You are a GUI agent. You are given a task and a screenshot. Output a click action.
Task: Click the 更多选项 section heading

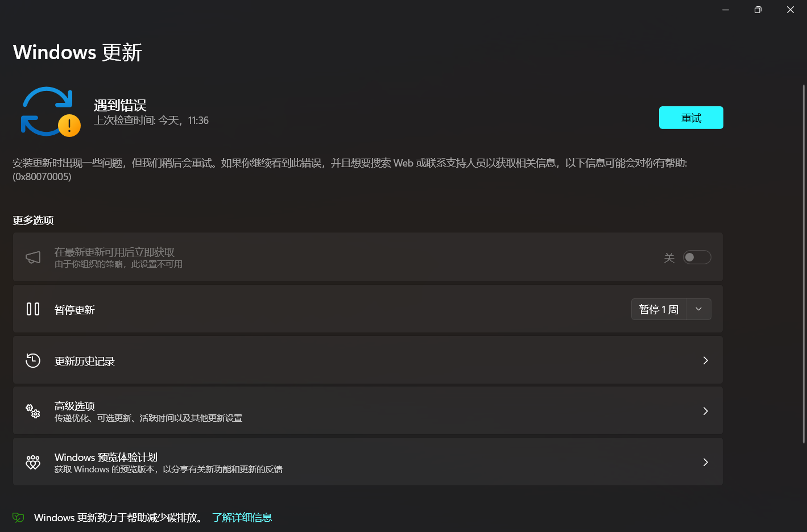[33, 221]
